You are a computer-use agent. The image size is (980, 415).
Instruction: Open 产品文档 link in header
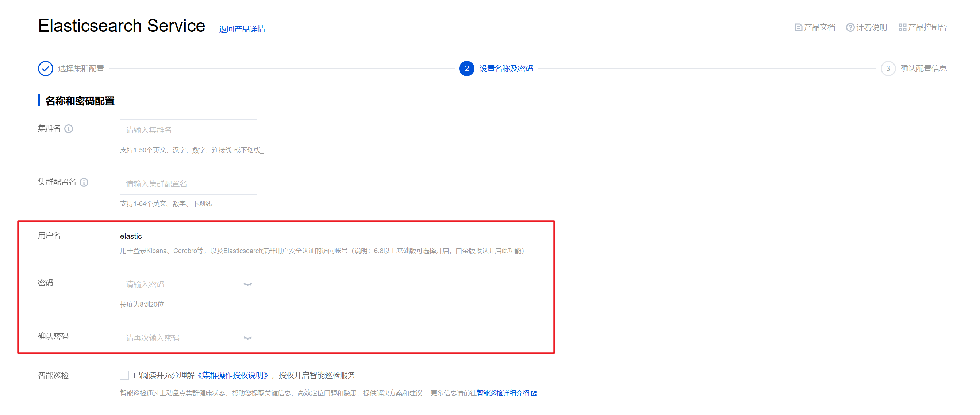coord(819,27)
